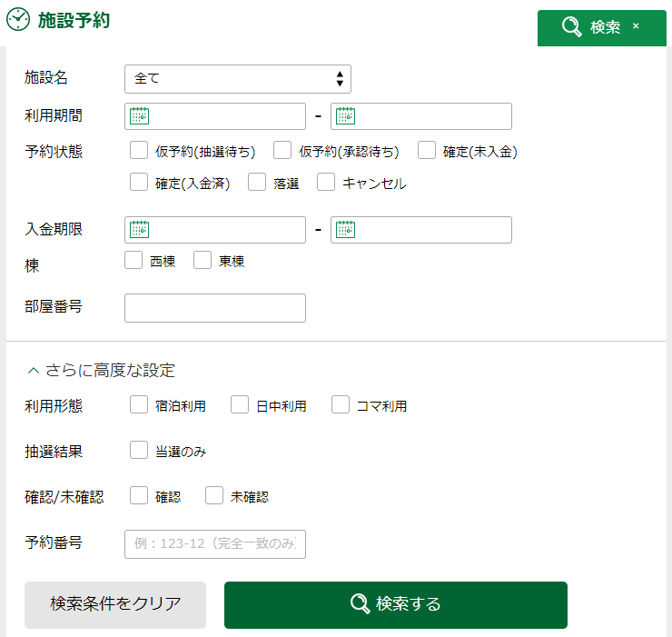The image size is (672, 637).
Task: Open calendar for 利用期間 start date
Action: 140,116
